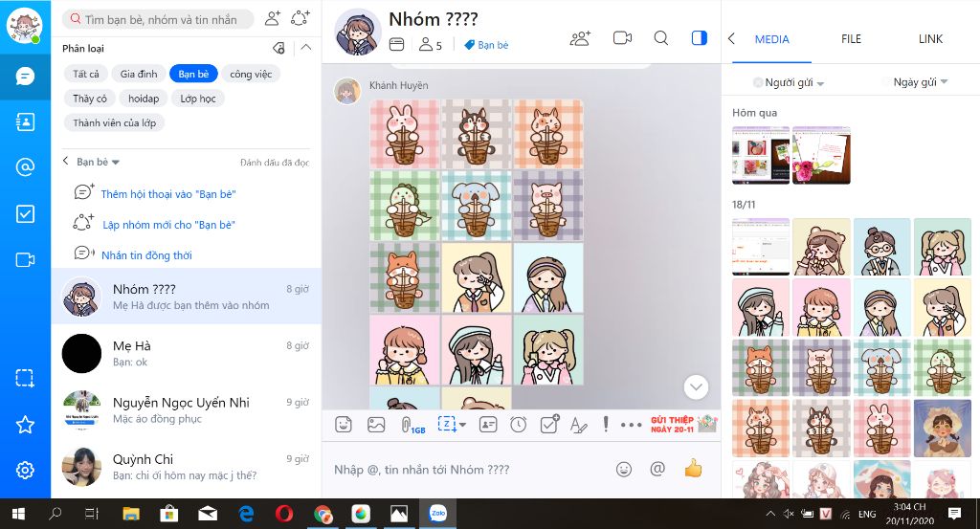Add friend icon beside search box
Screen dimensions: 980x529
[273, 18]
